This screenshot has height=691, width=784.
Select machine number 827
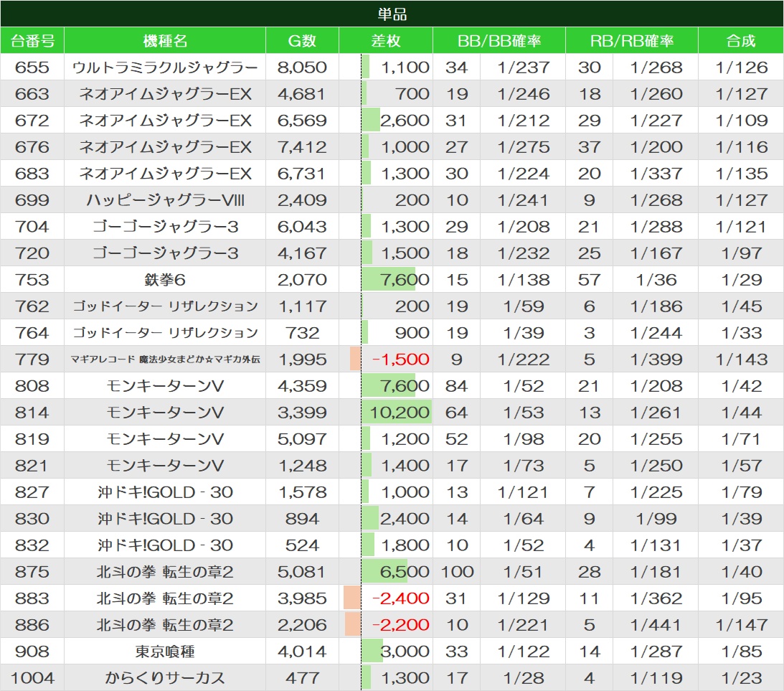(x=32, y=492)
